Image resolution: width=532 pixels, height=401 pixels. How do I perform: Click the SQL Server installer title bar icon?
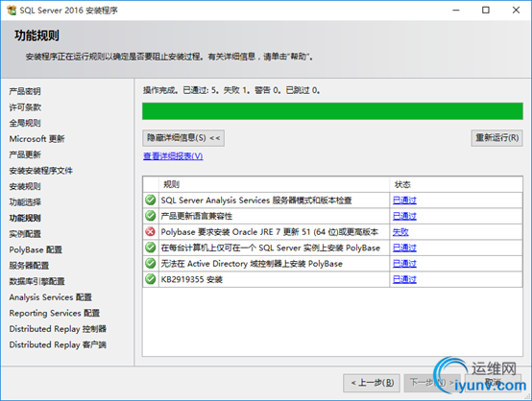12,11
